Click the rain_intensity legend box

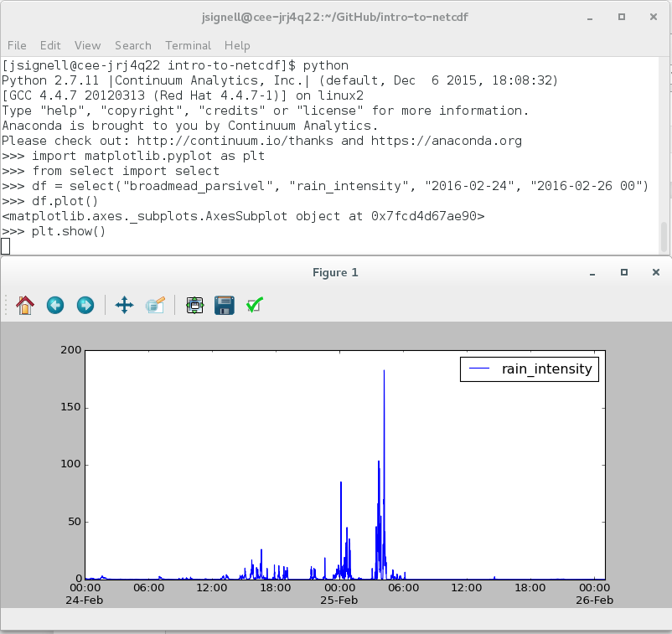(x=530, y=369)
